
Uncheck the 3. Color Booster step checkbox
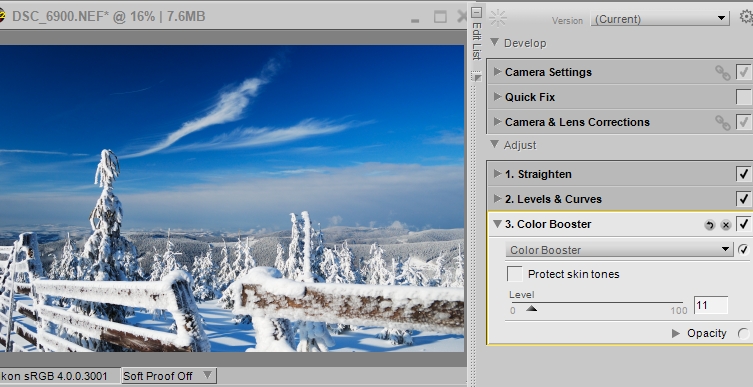click(x=744, y=224)
